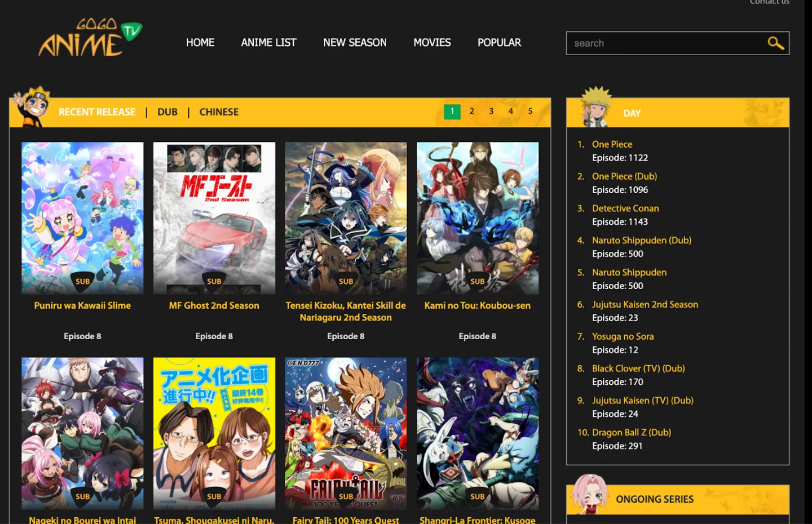Screen dimensions: 812x524
Task: Click SUB badge on MF Ghost poster
Action: [214, 281]
